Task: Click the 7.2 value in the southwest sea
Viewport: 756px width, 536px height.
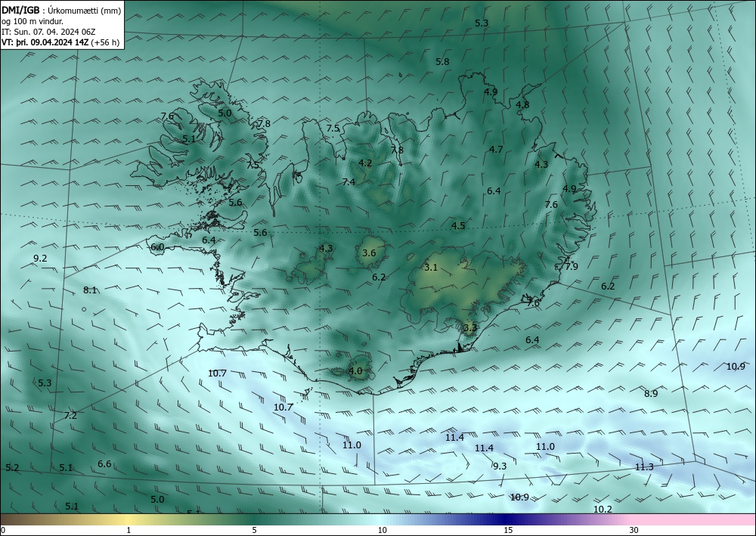Action: point(70,415)
